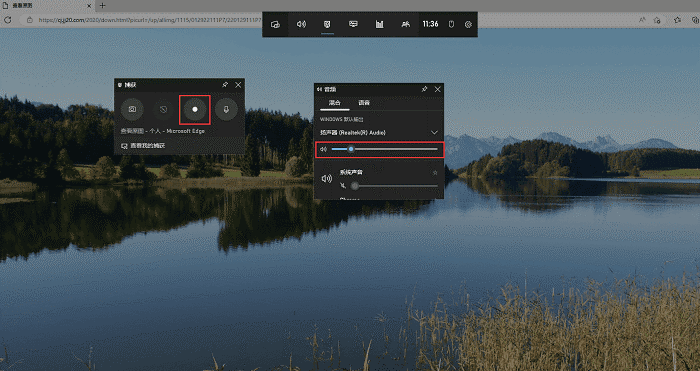This screenshot has width=700, height=371.
Task: Switch to the 混合 mix tab
Action: click(335, 103)
